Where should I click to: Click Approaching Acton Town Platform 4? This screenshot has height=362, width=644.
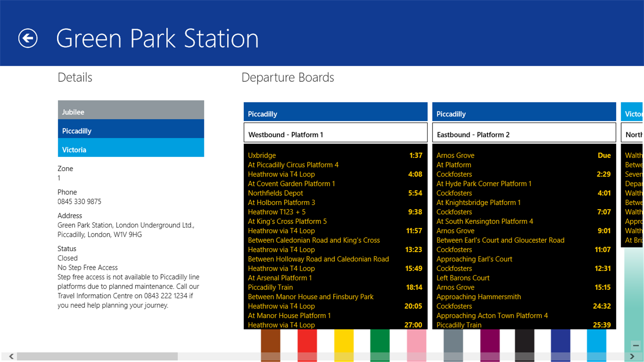[492, 315]
